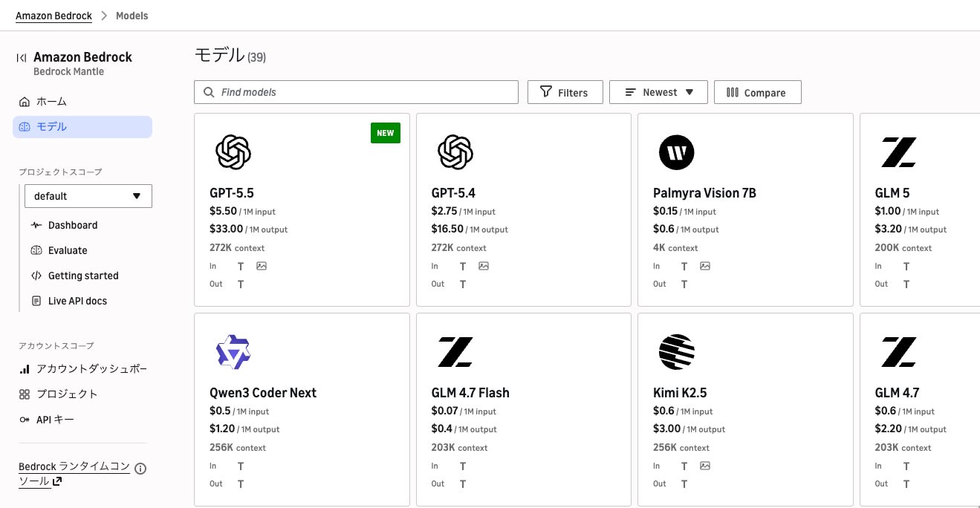Open Bedrock runtime console external link
980x508 pixels.
(74, 474)
